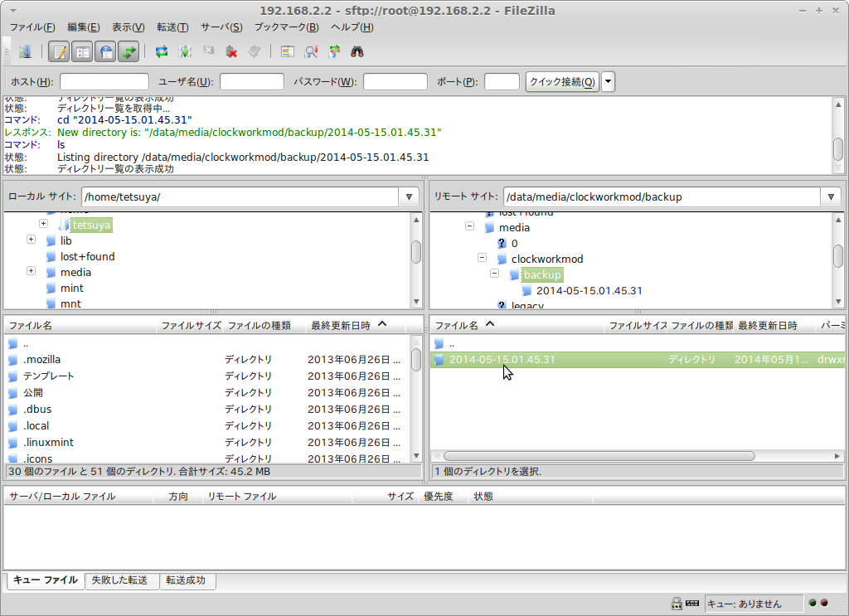Expand the tetsuya folder in local tree

(43, 224)
